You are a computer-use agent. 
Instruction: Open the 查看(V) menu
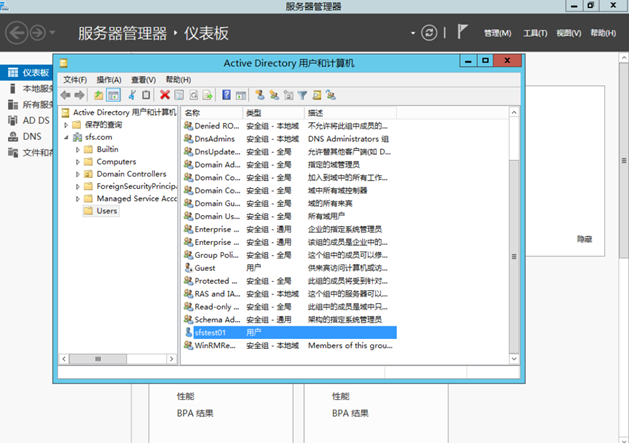[143, 79]
